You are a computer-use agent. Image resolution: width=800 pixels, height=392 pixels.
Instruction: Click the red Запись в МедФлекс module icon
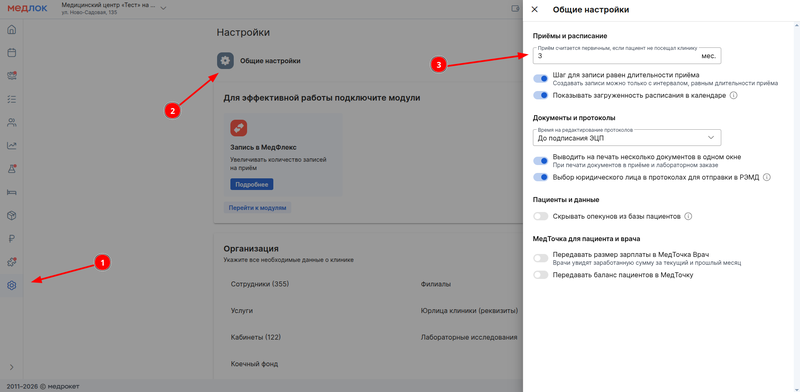[239, 128]
